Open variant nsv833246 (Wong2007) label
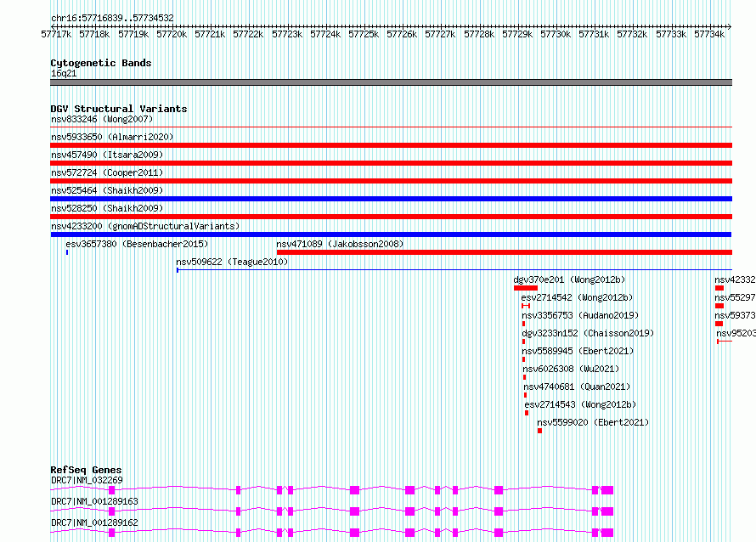Image resolution: width=756 pixels, height=542 pixels. click(102, 119)
